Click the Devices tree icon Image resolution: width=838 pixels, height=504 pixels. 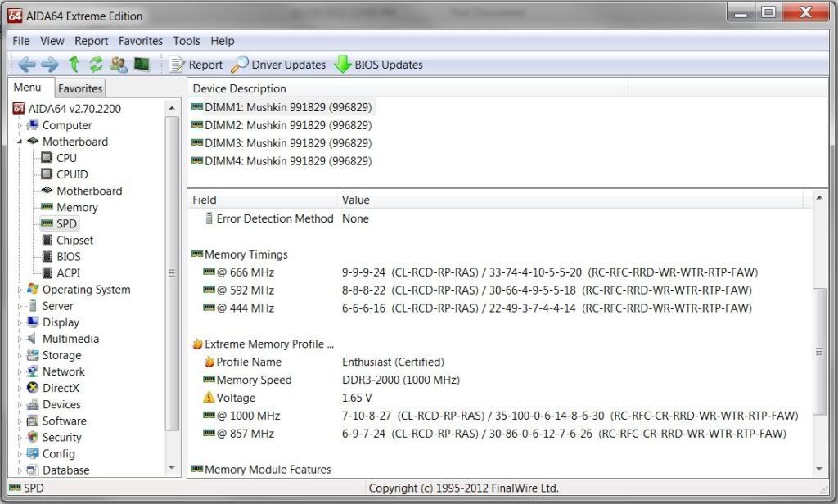pos(33,404)
